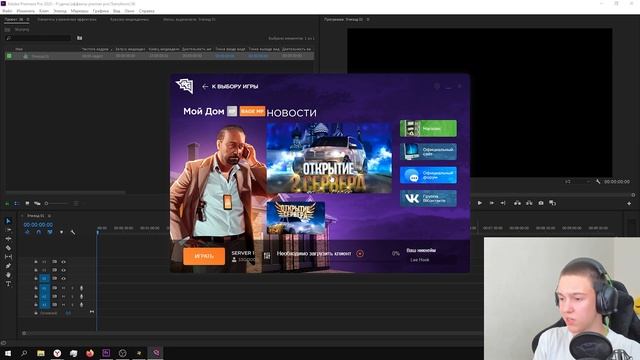Go to Out point in Program monitor
The width and height of the screenshot is (640, 360).
(503, 203)
